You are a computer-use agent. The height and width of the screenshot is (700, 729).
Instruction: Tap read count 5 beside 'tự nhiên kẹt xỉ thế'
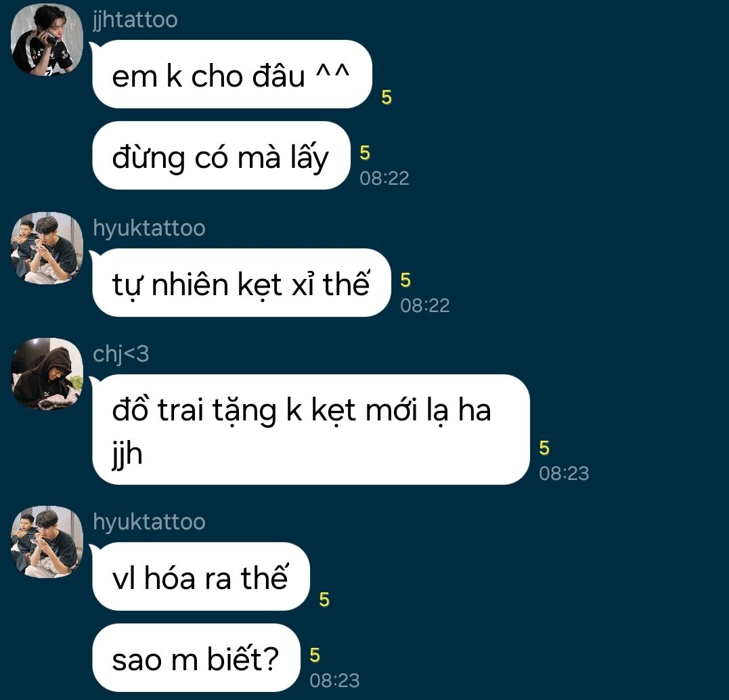coord(405,280)
